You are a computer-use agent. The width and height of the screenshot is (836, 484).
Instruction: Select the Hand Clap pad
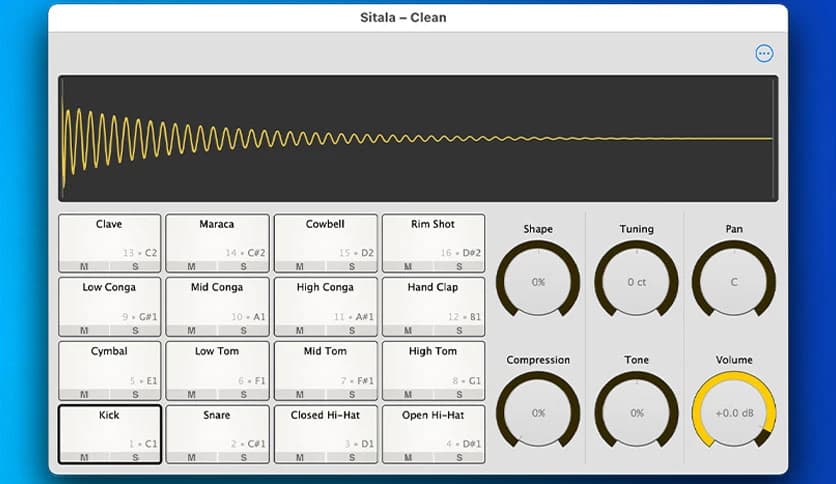coord(433,306)
